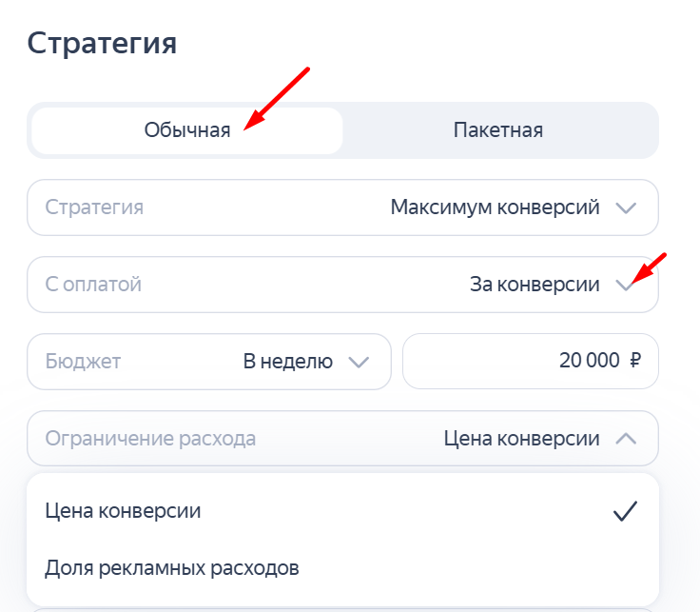Open the Бюджет period dropdown
The image size is (700, 612).
208,361
